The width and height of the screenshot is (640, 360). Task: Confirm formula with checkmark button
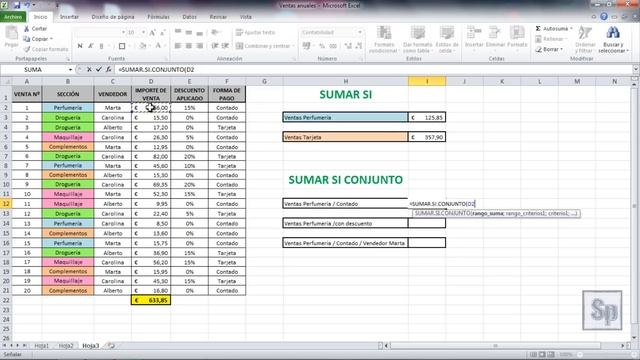coord(98,70)
